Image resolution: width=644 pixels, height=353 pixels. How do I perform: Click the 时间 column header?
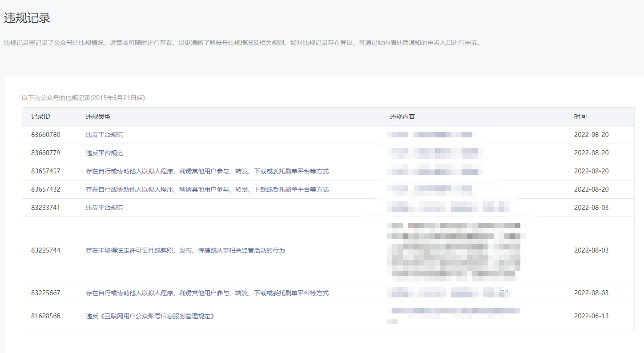coord(580,116)
